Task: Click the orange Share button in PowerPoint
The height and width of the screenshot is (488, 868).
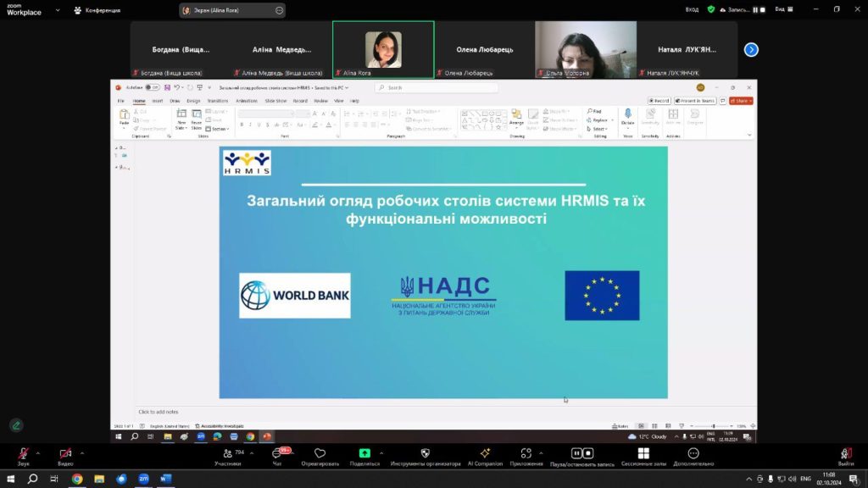Action: [741, 101]
